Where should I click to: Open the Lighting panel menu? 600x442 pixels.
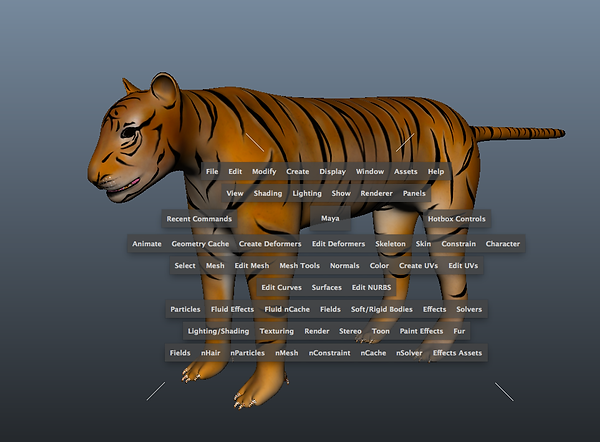coord(307,193)
